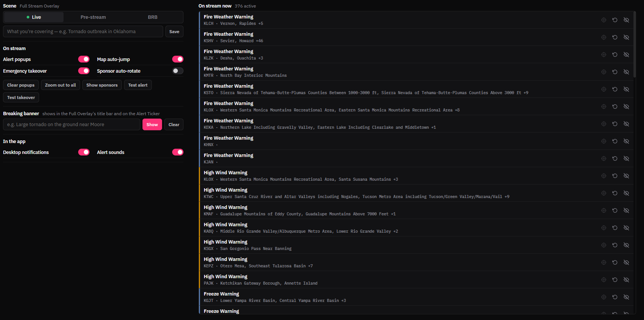Image resolution: width=644 pixels, height=320 pixels.
Task: Replay the KJAN Fire Weather Warning
Action: point(615,158)
